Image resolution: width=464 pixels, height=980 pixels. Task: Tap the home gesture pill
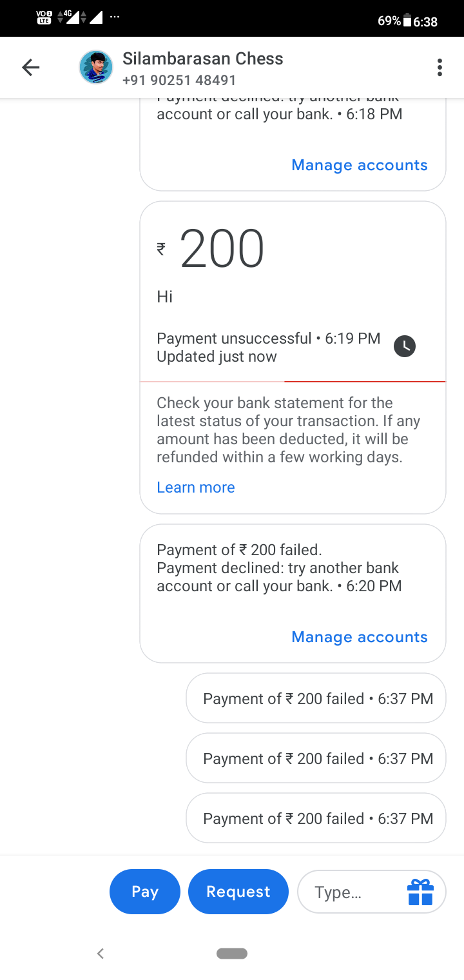tap(232, 953)
